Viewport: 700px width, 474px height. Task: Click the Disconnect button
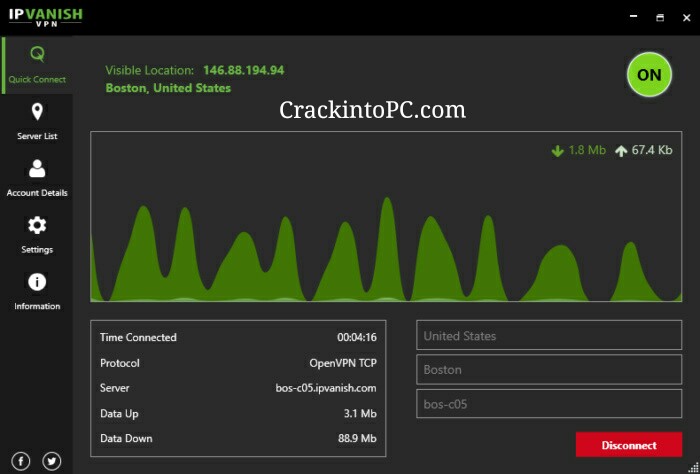(629, 445)
